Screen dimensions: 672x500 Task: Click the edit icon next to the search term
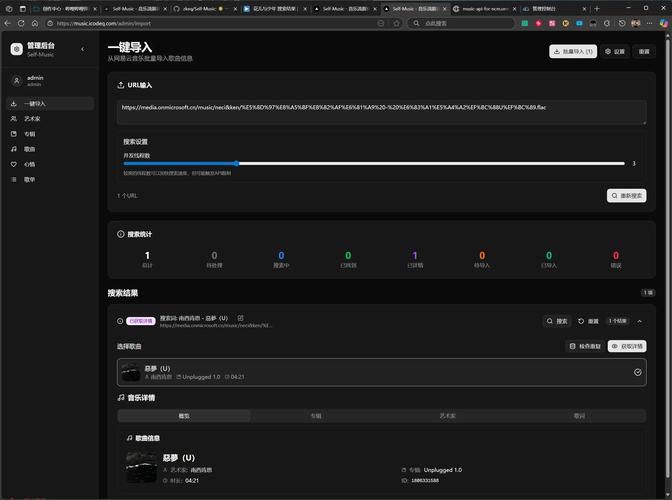pos(240,318)
